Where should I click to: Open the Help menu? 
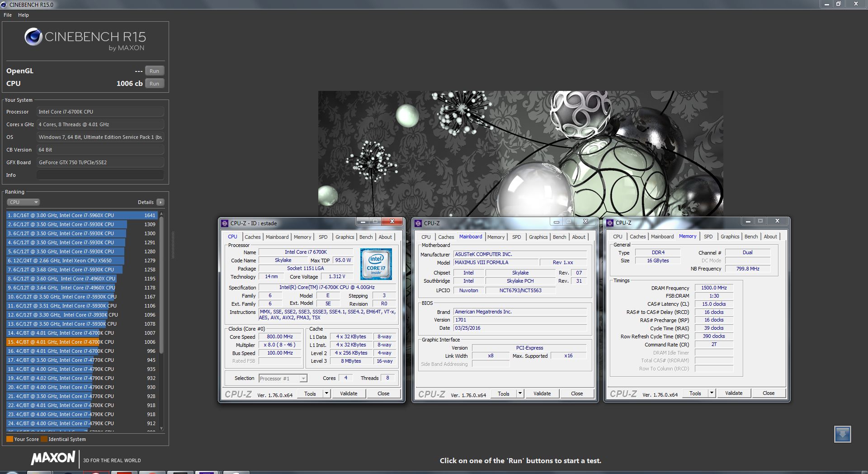(24, 15)
